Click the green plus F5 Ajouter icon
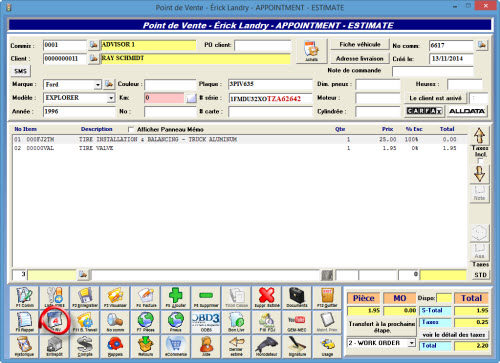This screenshot has height=363, width=500. click(x=176, y=297)
